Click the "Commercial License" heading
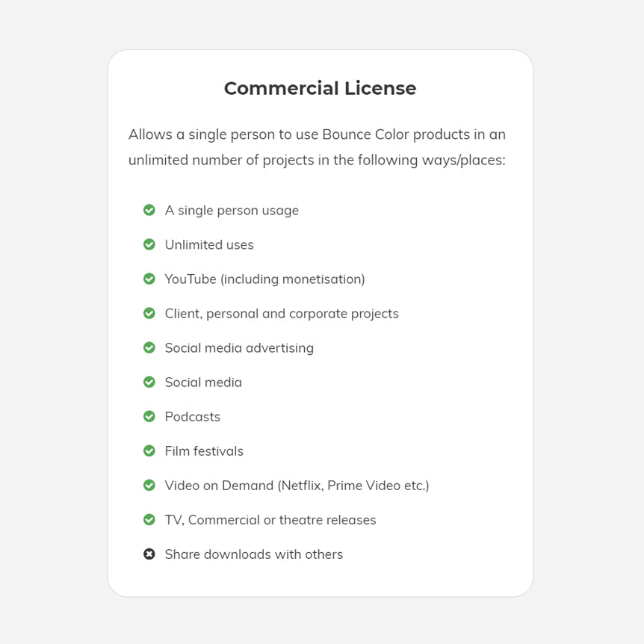The height and width of the screenshot is (644, 644). (320, 88)
